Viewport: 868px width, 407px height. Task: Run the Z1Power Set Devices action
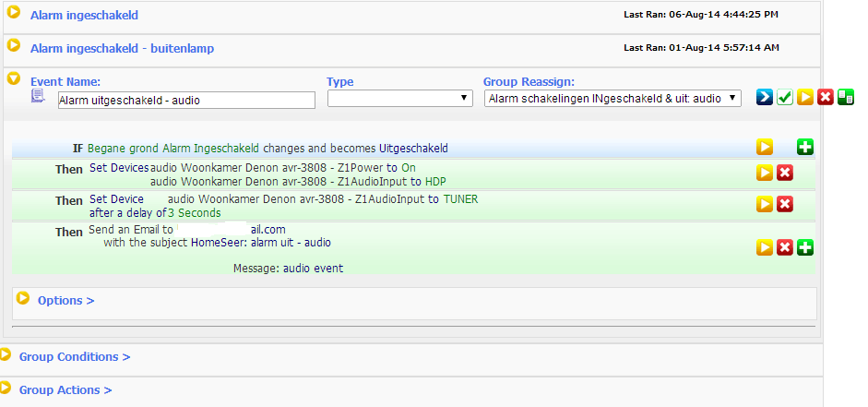[x=765, y=173]
